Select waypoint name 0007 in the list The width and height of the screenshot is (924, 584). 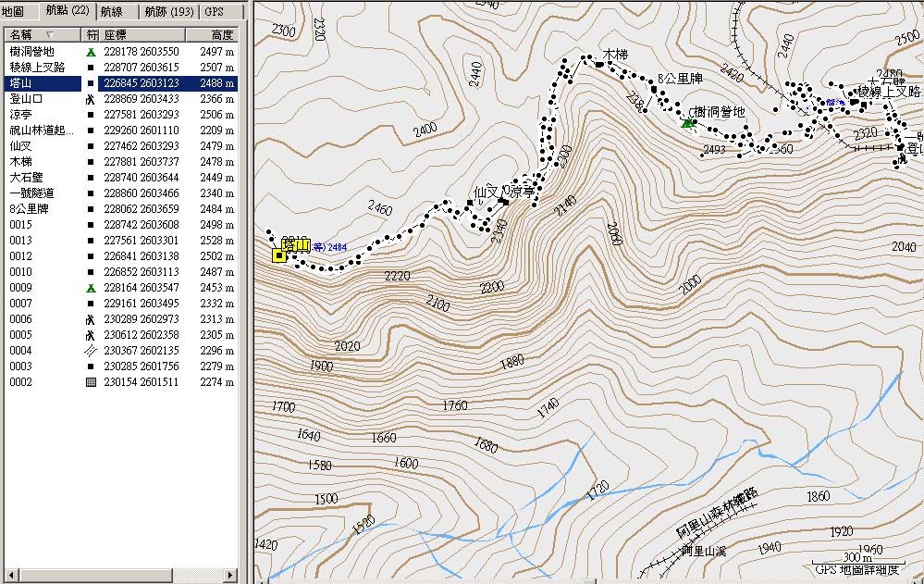tap(20, 304)
